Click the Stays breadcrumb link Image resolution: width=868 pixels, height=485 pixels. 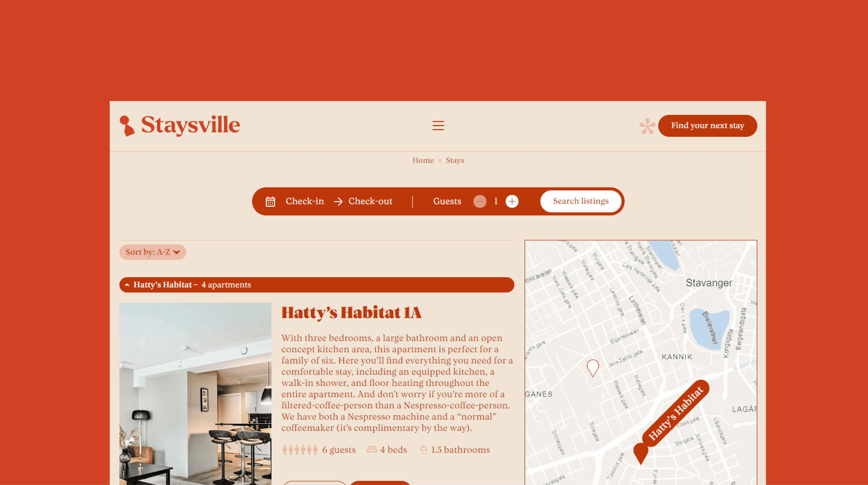(x=454, y=160)
